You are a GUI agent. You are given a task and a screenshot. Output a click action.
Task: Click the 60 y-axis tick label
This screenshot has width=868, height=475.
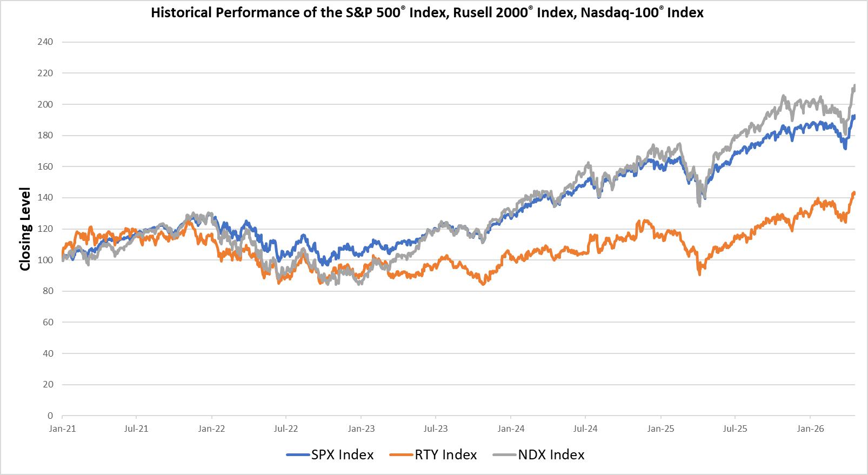click(x=48, y=322)
